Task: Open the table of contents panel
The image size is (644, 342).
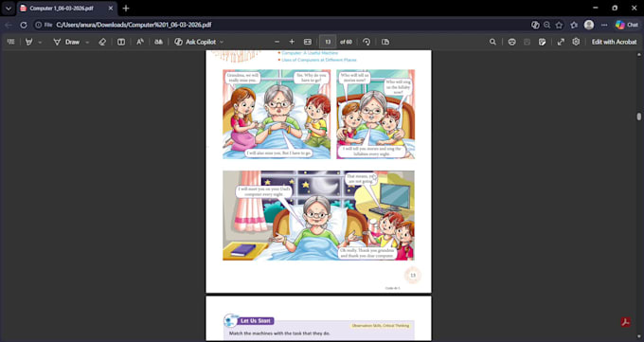Action: [11, 42]
